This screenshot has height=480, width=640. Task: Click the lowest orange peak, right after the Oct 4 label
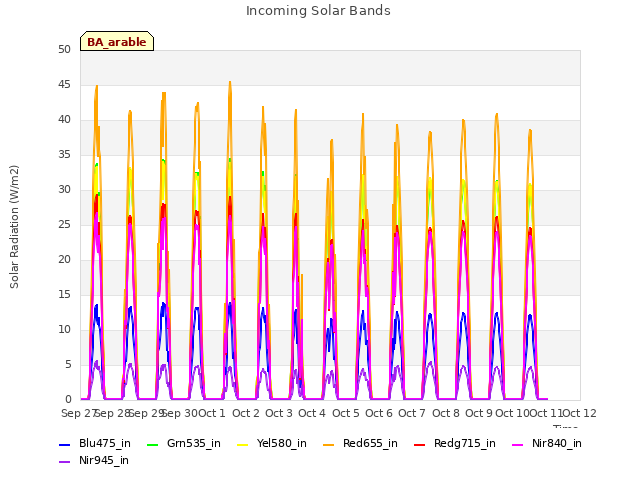332,141
